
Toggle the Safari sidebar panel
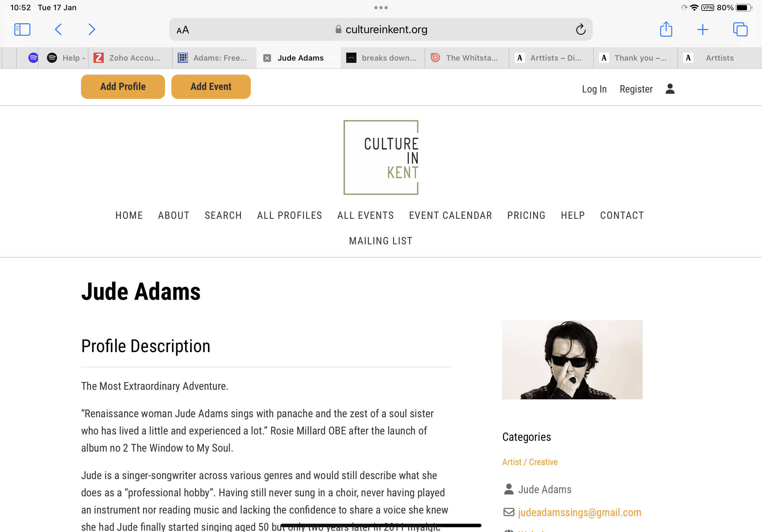tap(22, 30)
